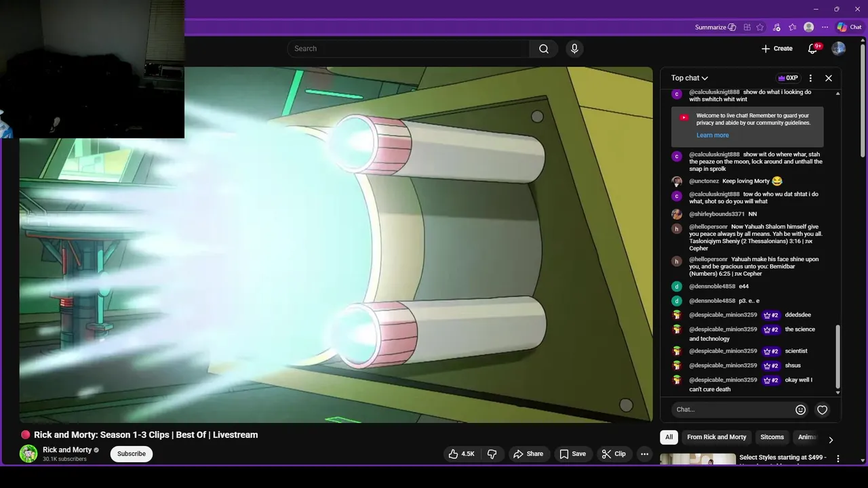This screenshot has width=868, height=488.
Task: Focus the Chat... message input
Action: tap(732, 409)
